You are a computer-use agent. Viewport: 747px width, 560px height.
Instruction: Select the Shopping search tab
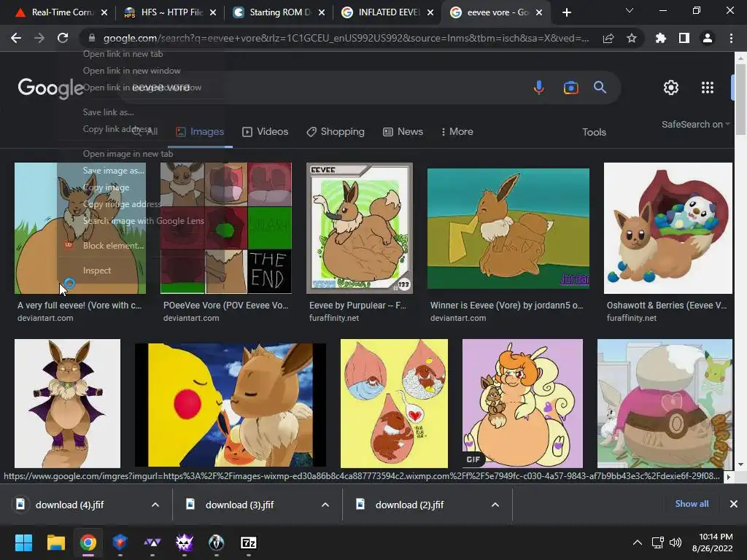click(336, 131)
